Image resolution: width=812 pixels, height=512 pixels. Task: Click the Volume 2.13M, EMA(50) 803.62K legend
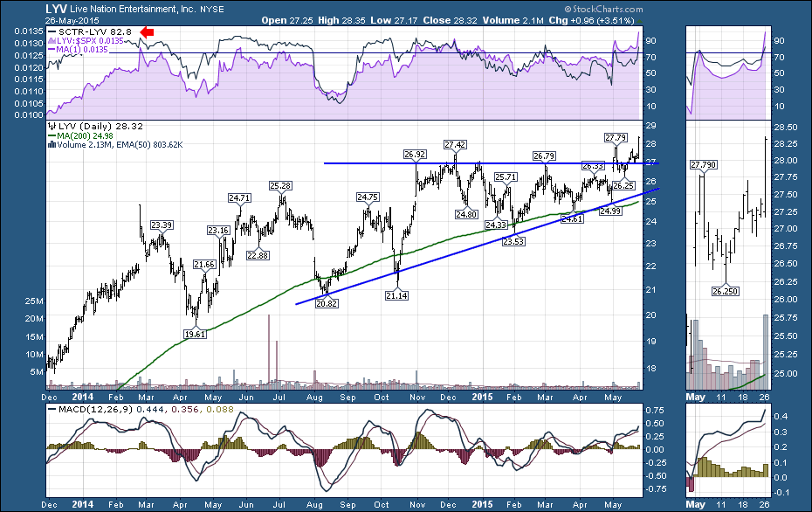point(120,144)
